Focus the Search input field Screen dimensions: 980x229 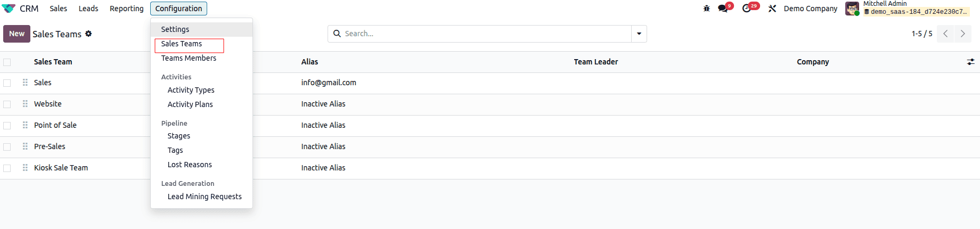pos(485,34)
